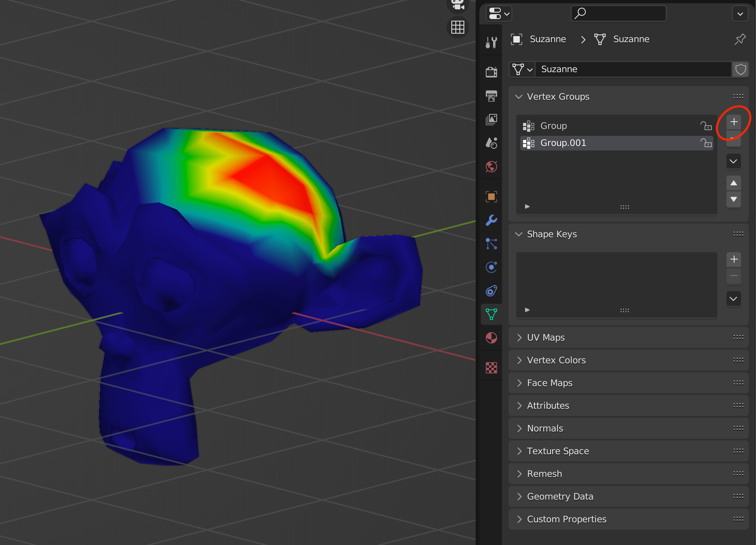Open the Material Properties tab
The width and height of the screenshot is (756, 545).
coord(491,338)
